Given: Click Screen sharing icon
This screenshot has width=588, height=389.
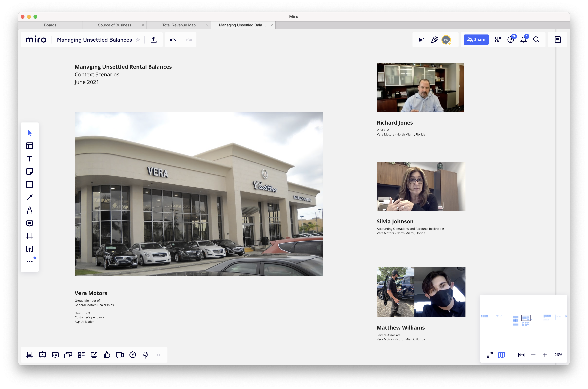Looking at the screenshot, I should [x=94, y=355].
